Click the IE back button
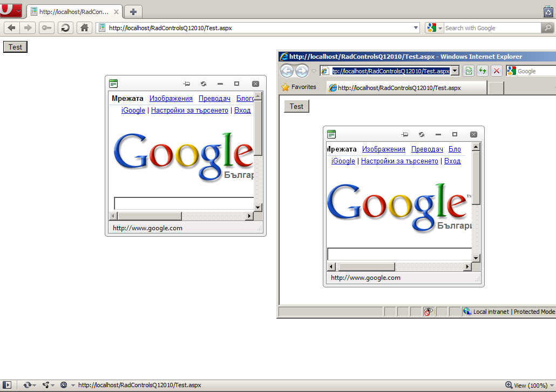Image resolution: width=556 pixels, height=392 pixels. [287, 71]
